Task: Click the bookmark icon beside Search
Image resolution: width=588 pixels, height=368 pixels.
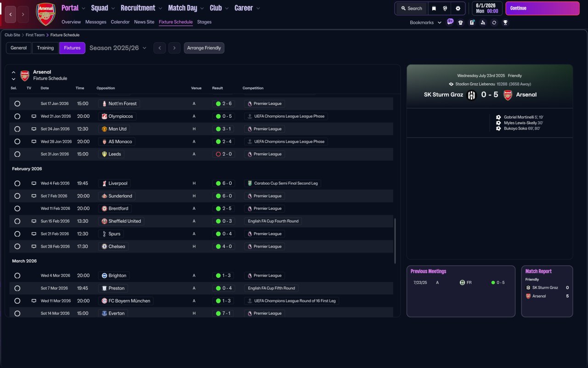Action: 434,8
